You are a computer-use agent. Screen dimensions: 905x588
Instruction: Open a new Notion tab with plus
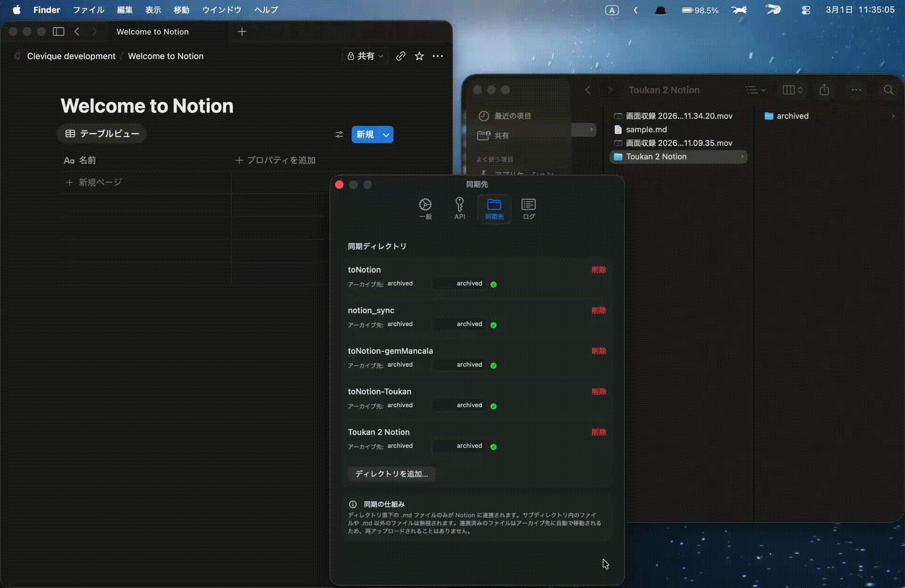point(242,32)
